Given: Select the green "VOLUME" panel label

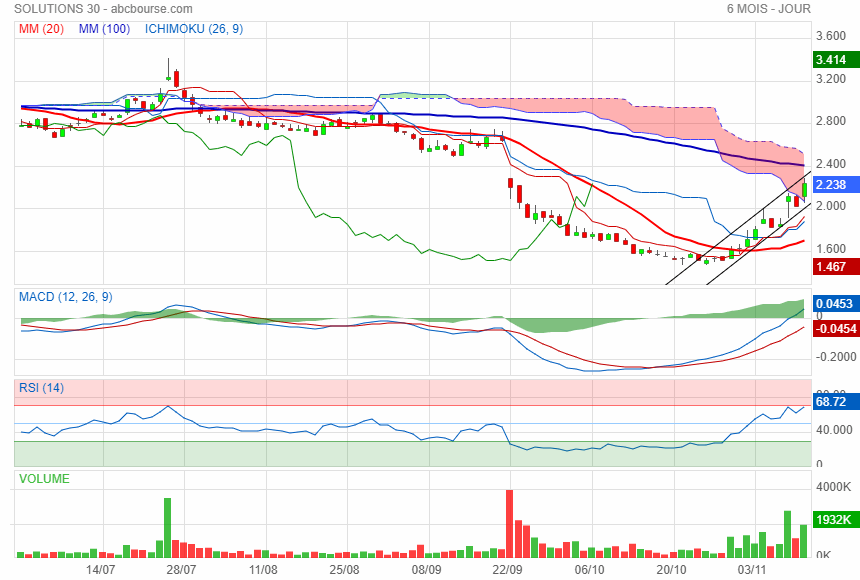Looking at the screenshot, I should [44, 479].
